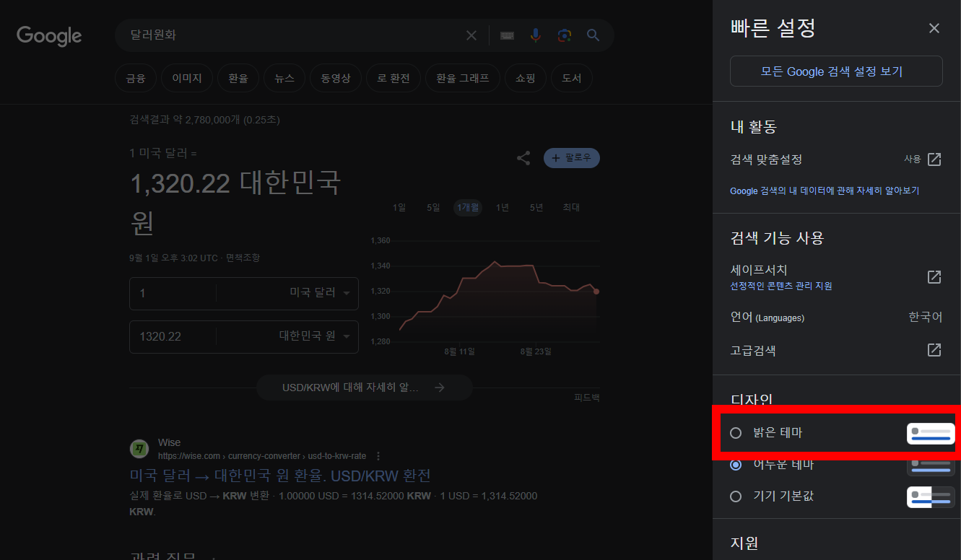Open more options for Wise result
The image size is (961, 560).
[x=378, y=456]
